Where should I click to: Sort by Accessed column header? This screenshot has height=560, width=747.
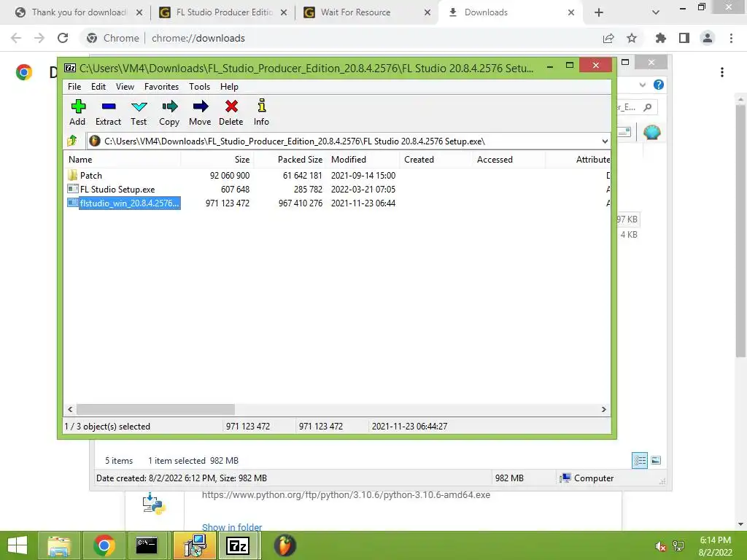coord(508,160)
